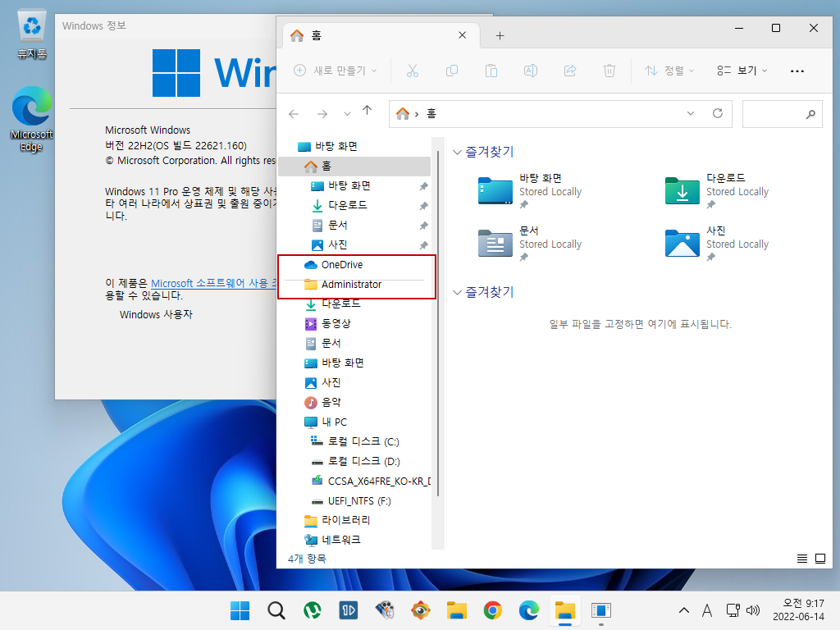Click the taskbar clock showing 오전 9:17

click(798, 610)
